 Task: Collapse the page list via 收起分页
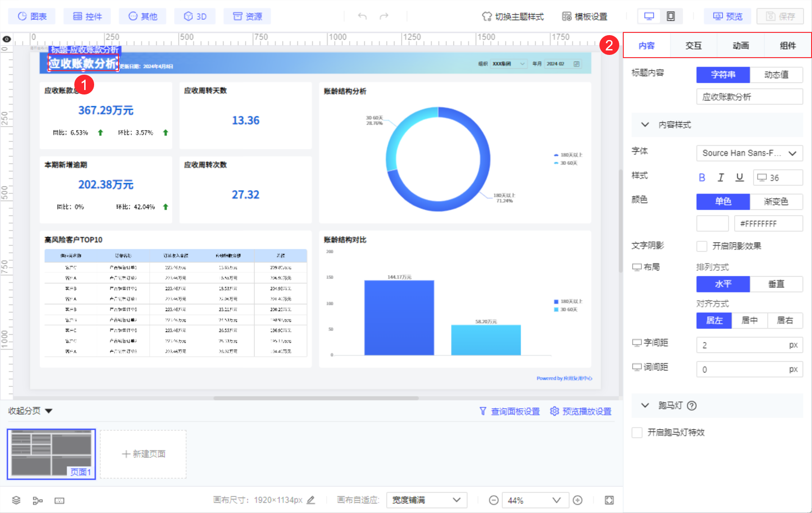(x=30, y=411)
